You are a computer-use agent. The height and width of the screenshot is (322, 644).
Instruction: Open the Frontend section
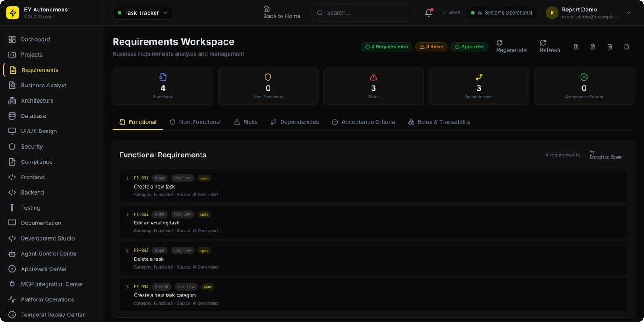[x=51, y=177]
